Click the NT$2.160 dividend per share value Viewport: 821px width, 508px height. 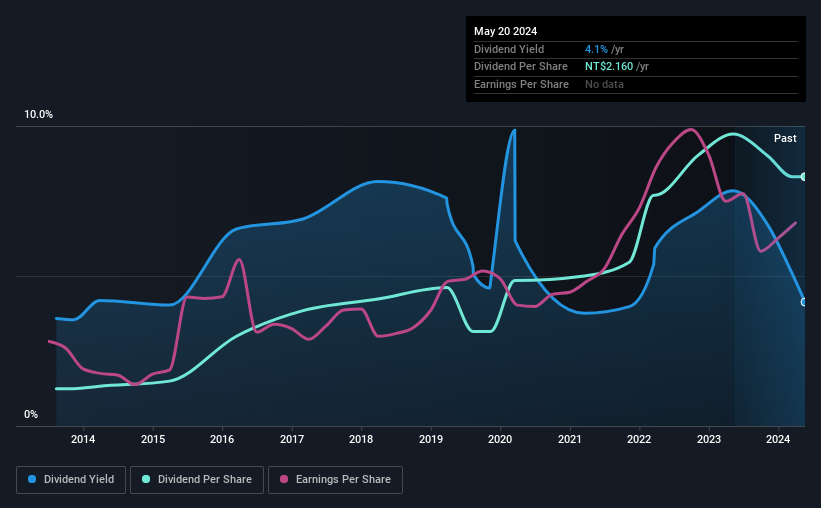click(609, 67)
